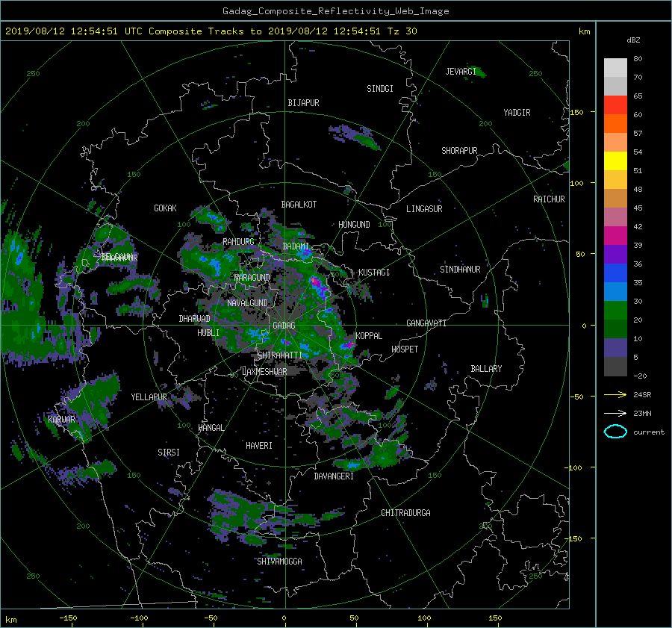Pick the orange 57-60 dBZ swatch

615,123
